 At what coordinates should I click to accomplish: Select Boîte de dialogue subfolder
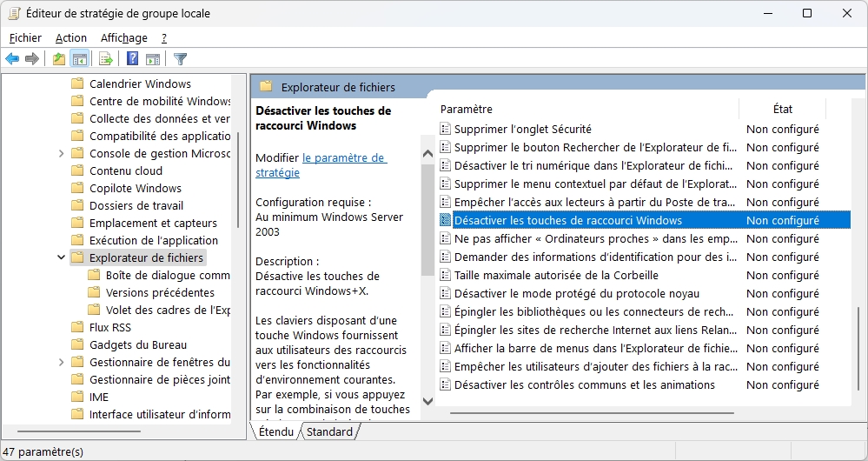pos(168,276)
